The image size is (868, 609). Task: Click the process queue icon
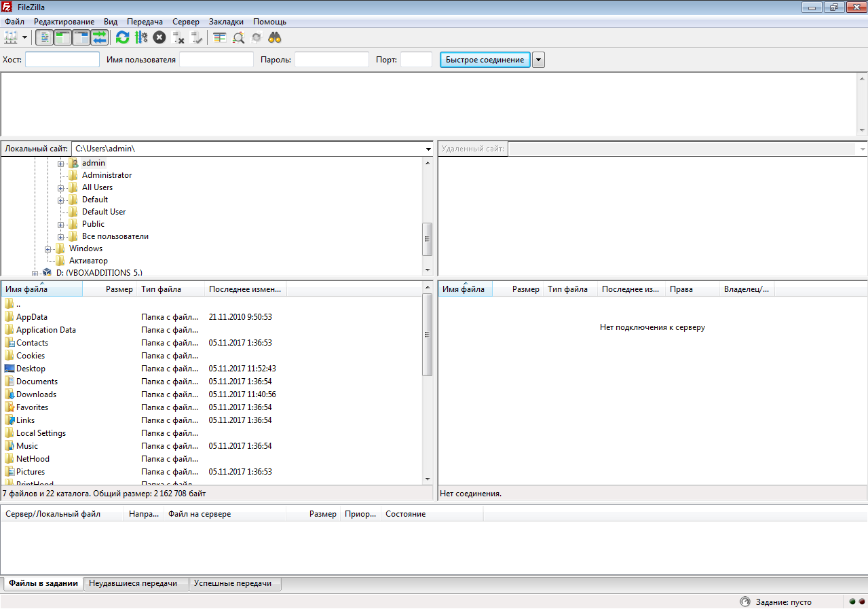[141, 37]
